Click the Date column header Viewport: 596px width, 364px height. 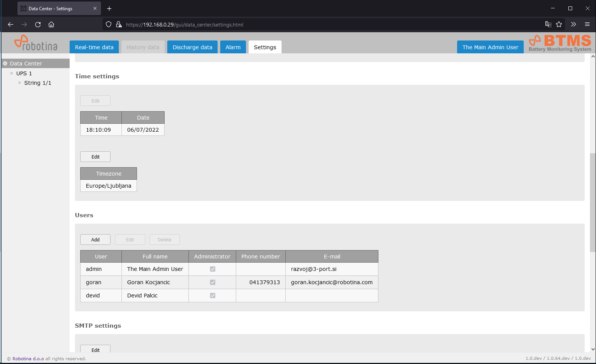pyautogui.click(x=143, y=118)
